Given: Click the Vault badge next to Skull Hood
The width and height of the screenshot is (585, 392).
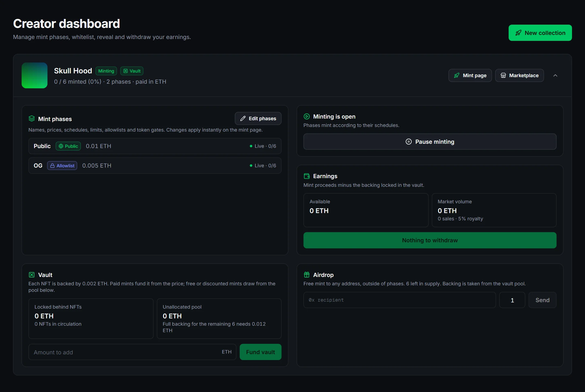Looking at the screenshot, I should click(x=132, y=71).
